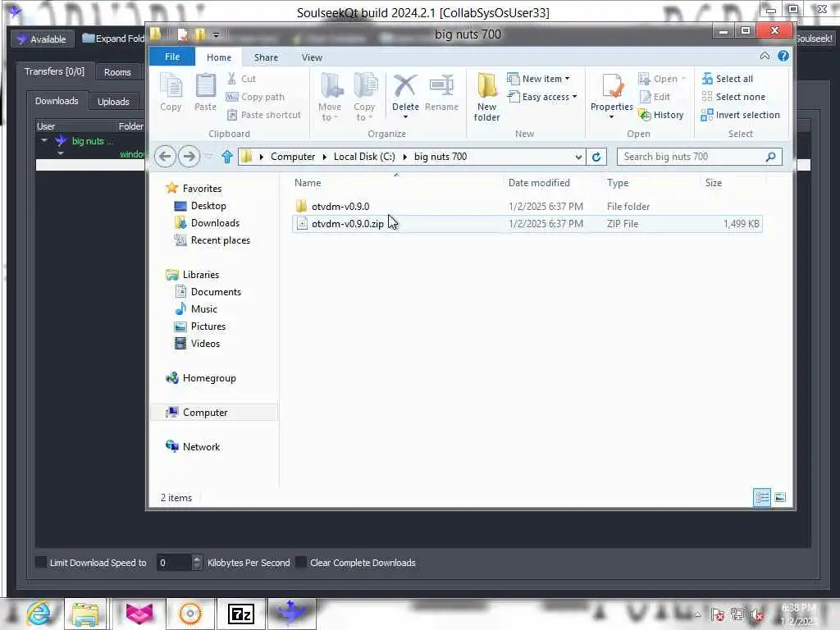The width and height of the screenshot is (840, 630).
Task: Switch to details view layout icon
Action: point(762,498)
